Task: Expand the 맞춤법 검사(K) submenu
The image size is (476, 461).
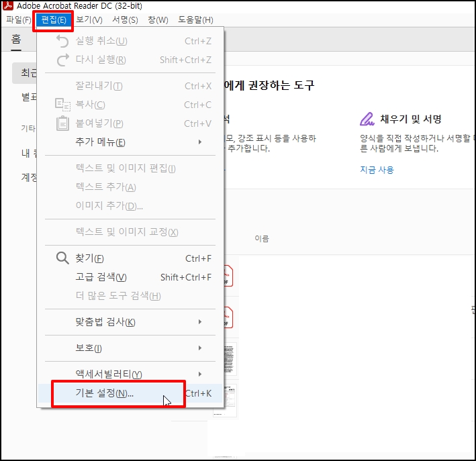Action: coord(130,321)
